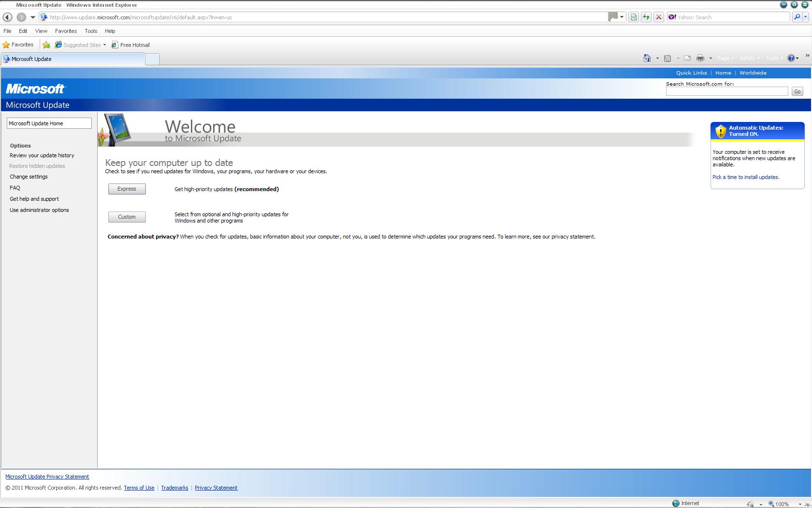
Task: Click the browser Forward arrow button
Action: pos(21,17)
